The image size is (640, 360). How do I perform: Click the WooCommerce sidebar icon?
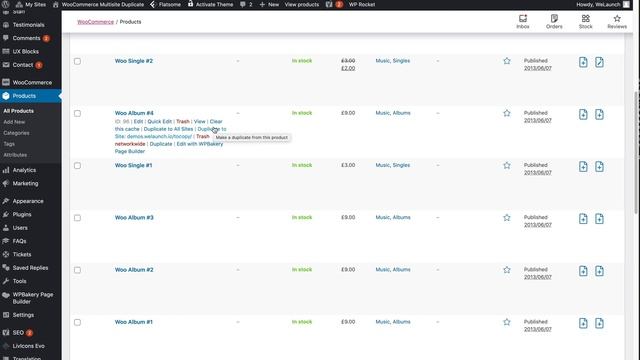point(6,82)
